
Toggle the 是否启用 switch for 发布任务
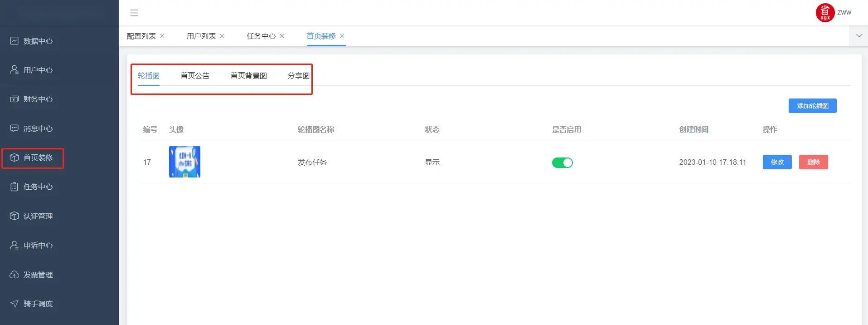562,162
